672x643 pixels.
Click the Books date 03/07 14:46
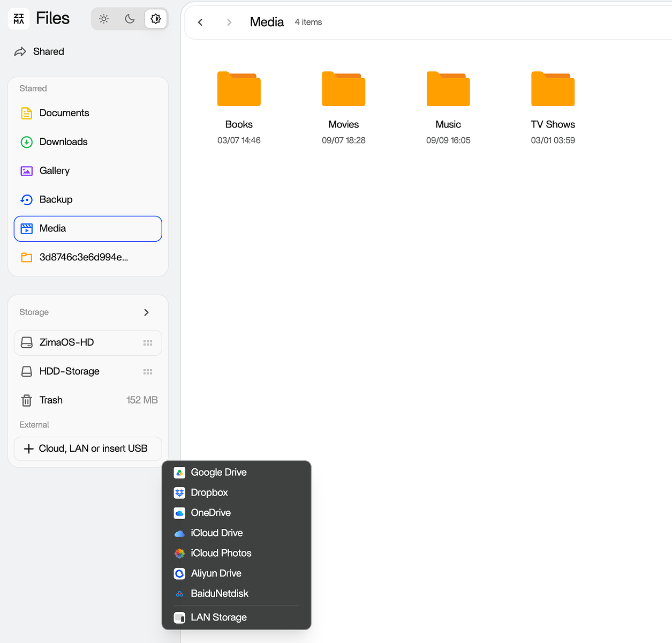[239, 140]
